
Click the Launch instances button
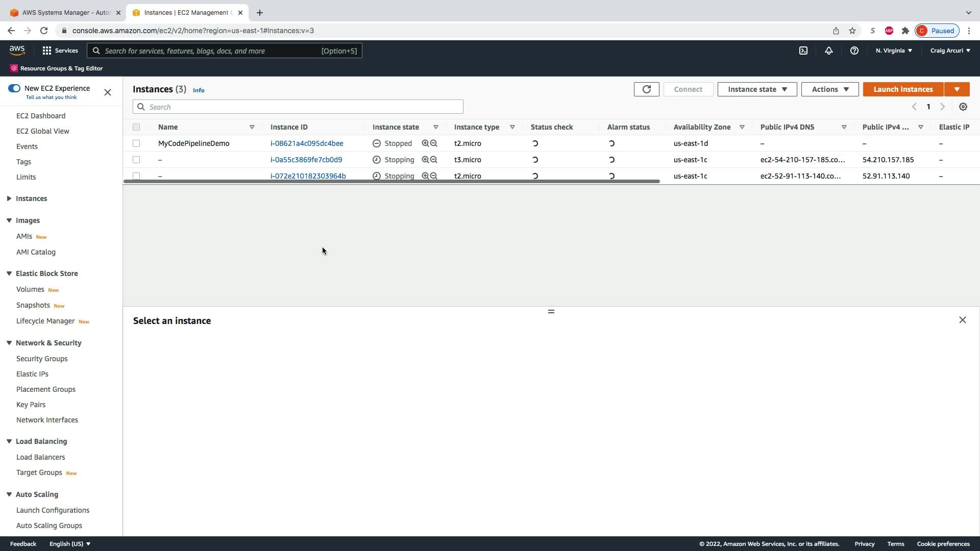pos(902,89)
